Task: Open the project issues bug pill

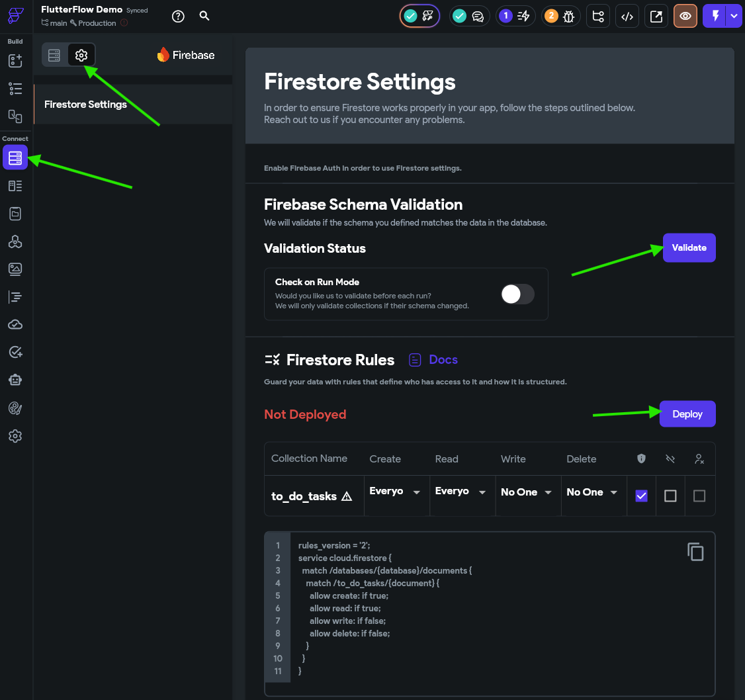Action: (x=560, y=16)
